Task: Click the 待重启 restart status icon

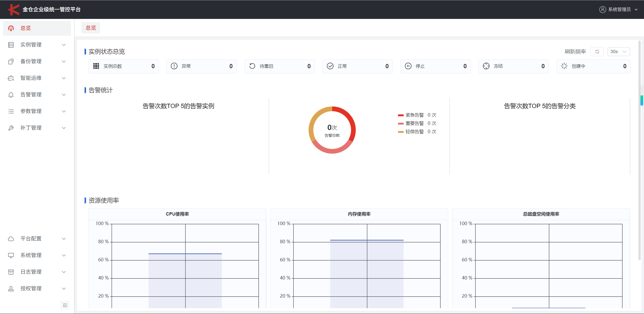Action: pos(252,66)
